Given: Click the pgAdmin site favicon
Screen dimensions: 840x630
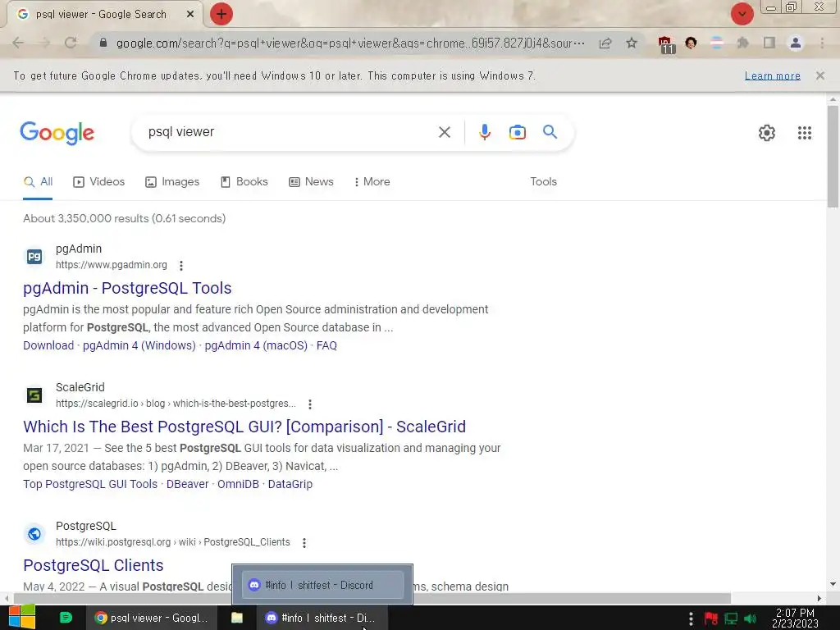Looking at the screenshot, I should [34, 257].
